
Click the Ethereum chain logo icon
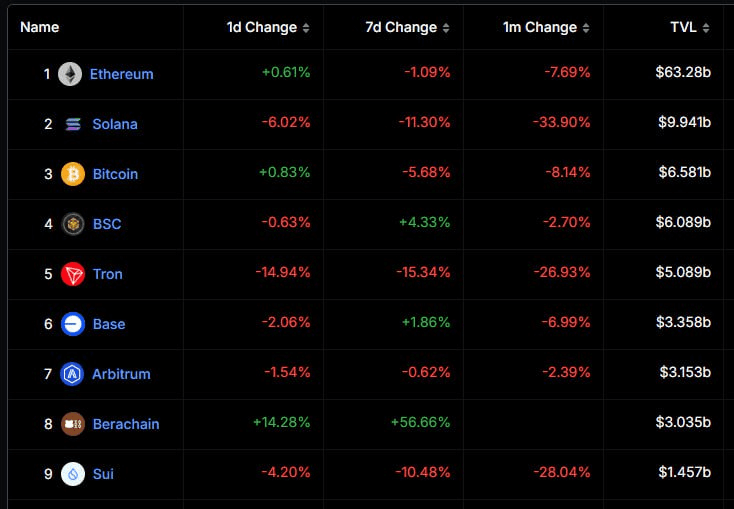(70, 74)
